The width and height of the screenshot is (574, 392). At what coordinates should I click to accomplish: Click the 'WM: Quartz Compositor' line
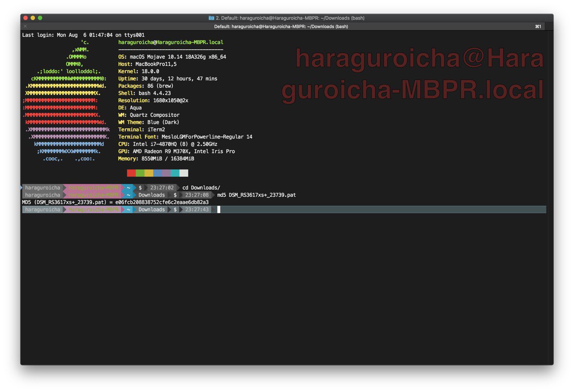click(149, 115)
